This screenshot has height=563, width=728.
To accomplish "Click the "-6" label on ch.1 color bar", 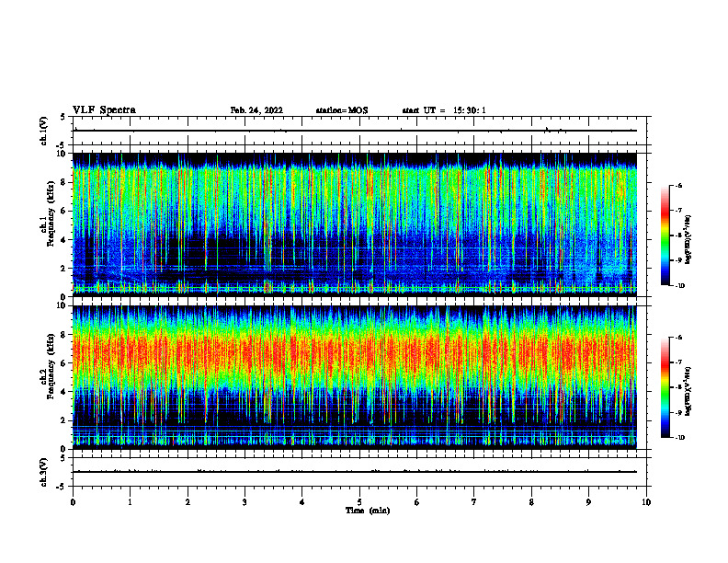I will (x=678, y=186).
